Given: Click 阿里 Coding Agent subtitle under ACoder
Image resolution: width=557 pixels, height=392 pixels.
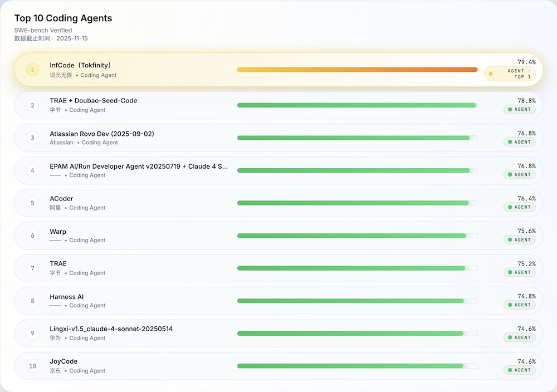Looking at the screenshot, I should pos(77,208).
